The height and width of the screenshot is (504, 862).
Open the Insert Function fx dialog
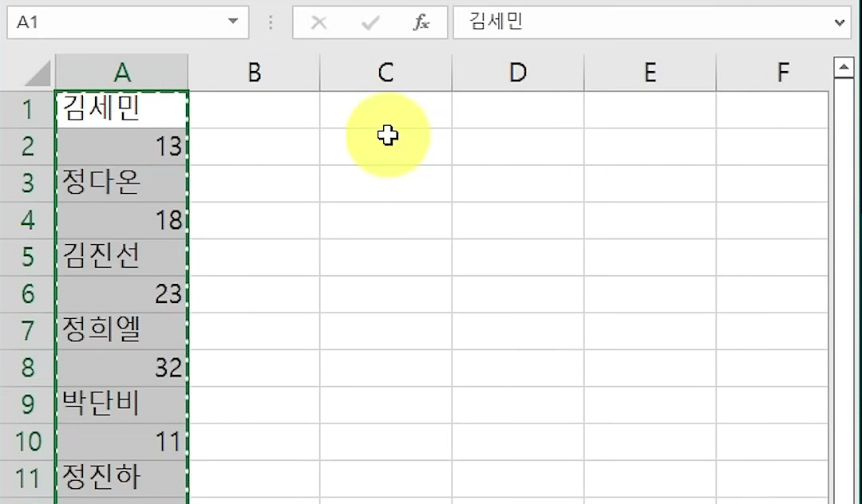tap(421, 22)
